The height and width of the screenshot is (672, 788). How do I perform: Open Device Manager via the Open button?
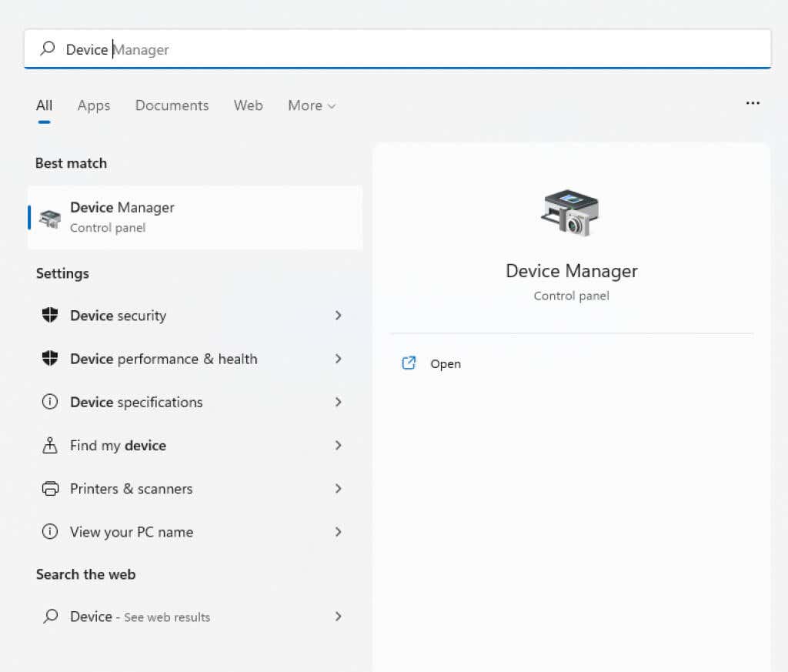click(x=431, y=363)
